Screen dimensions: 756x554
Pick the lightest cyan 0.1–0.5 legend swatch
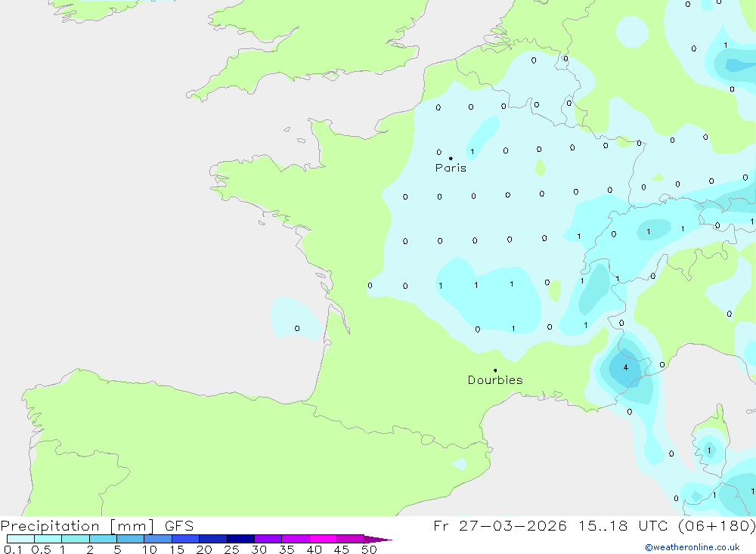pyautogui.click(x=20, y=539)
